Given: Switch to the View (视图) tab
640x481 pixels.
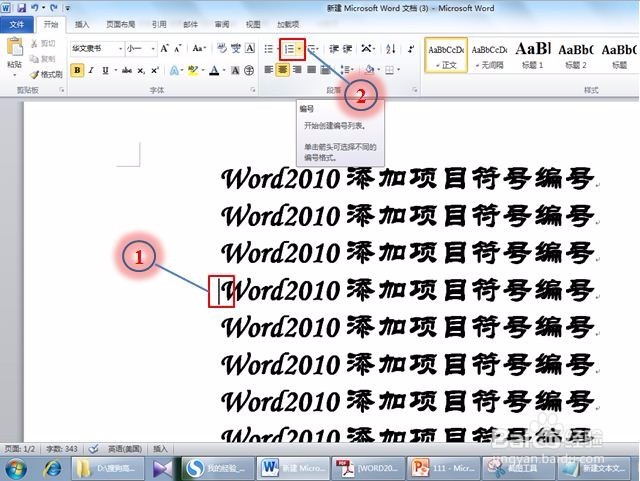Looking at the screenshot, I should click(253, 24).
